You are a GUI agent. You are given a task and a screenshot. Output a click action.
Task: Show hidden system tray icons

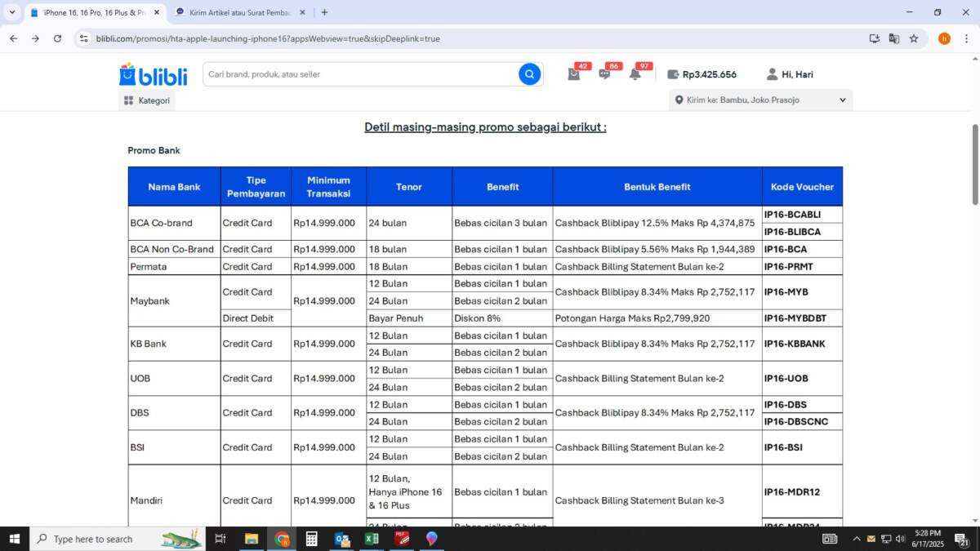coord(856,539)
